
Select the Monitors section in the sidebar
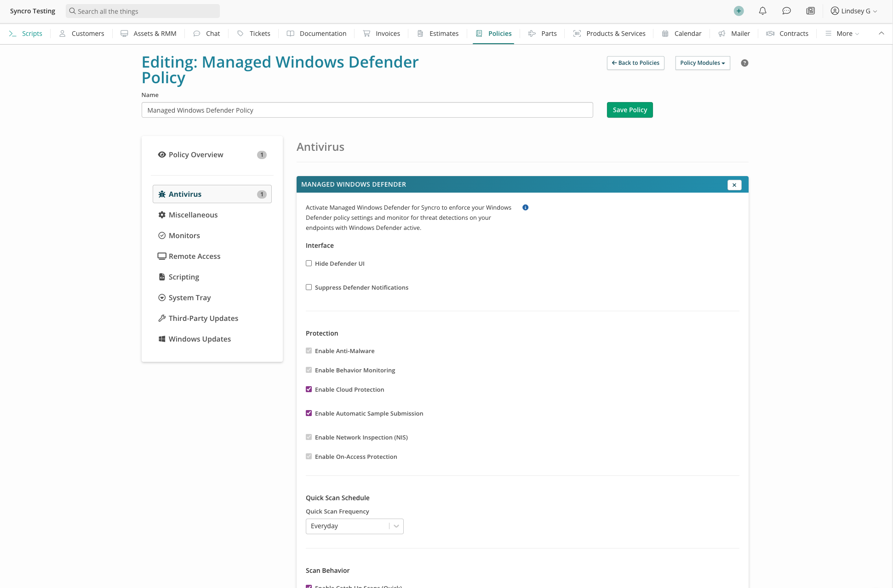pyautogui.click(x=184, y=235)
